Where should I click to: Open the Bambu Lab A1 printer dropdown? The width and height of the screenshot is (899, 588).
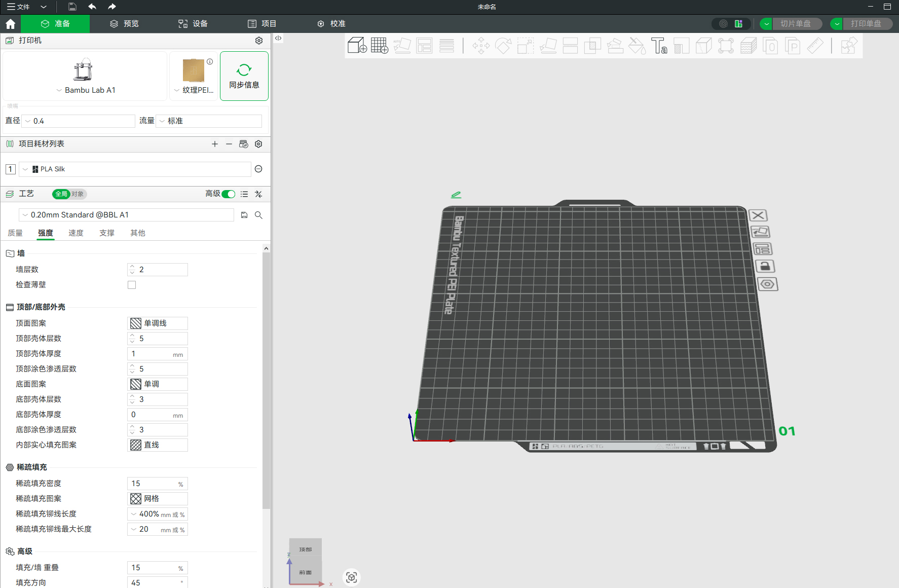(85, 76)
